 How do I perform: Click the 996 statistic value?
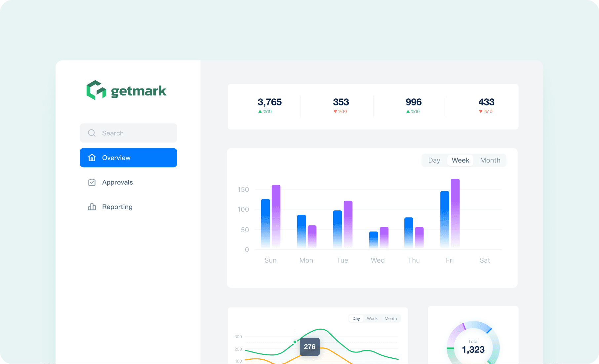click(x=414, y=102)
